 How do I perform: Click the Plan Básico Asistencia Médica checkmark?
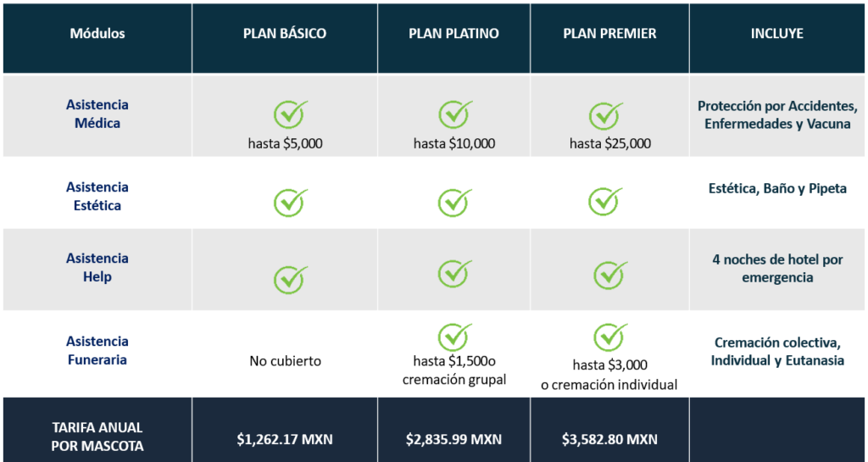[289, 114]
